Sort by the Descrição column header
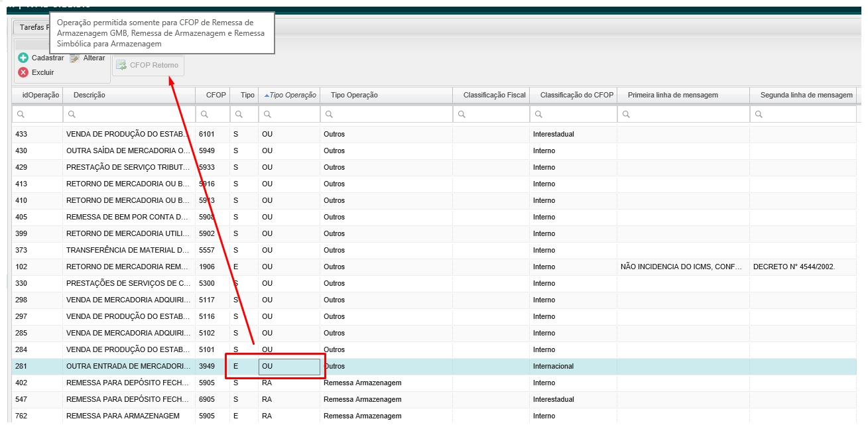Image resolution: width=868 pixels, height=429 pixels. [x=90, y=95]
